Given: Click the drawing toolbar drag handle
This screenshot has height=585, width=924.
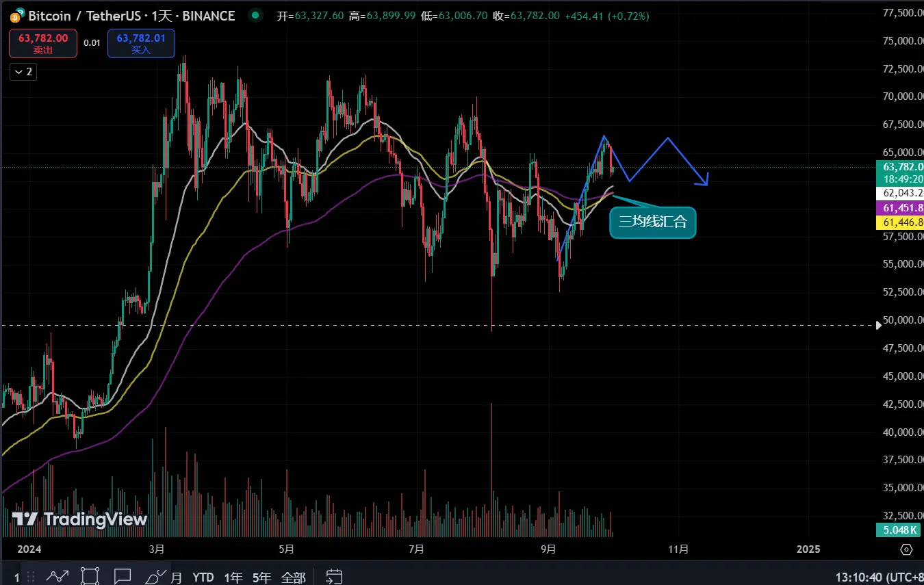Looking at the screenshot, I should coord(31,577).
